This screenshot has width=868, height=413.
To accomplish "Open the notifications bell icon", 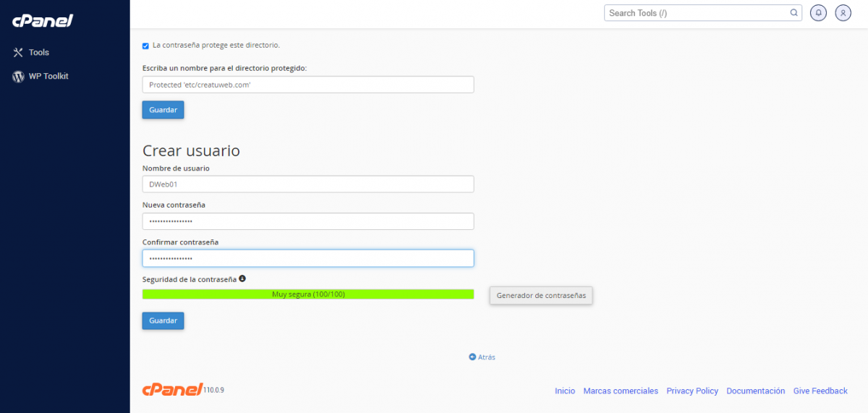I will tap(818, 13).
